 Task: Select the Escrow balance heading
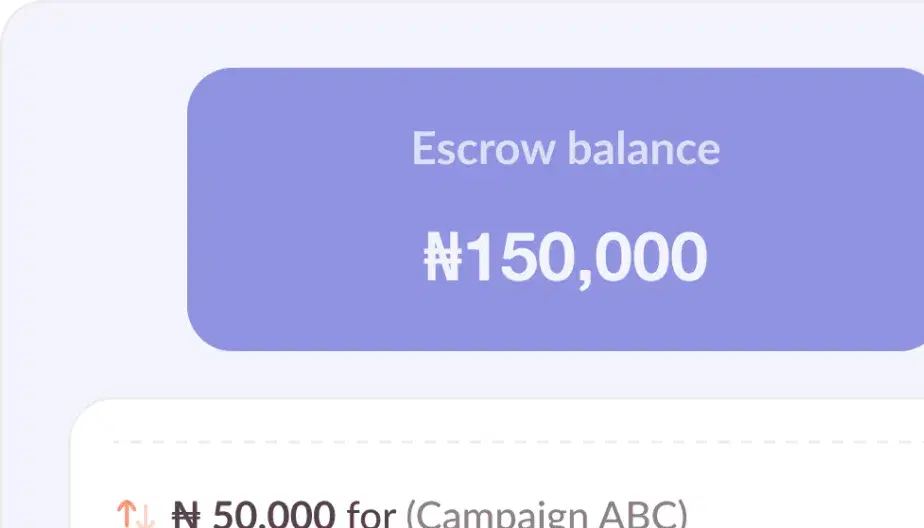tap(565, 149)
